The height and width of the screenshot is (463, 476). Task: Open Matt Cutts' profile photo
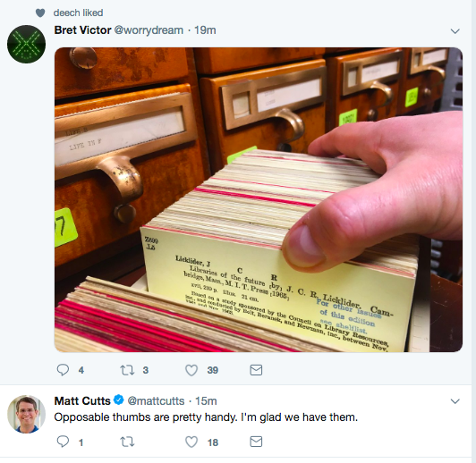27,414
